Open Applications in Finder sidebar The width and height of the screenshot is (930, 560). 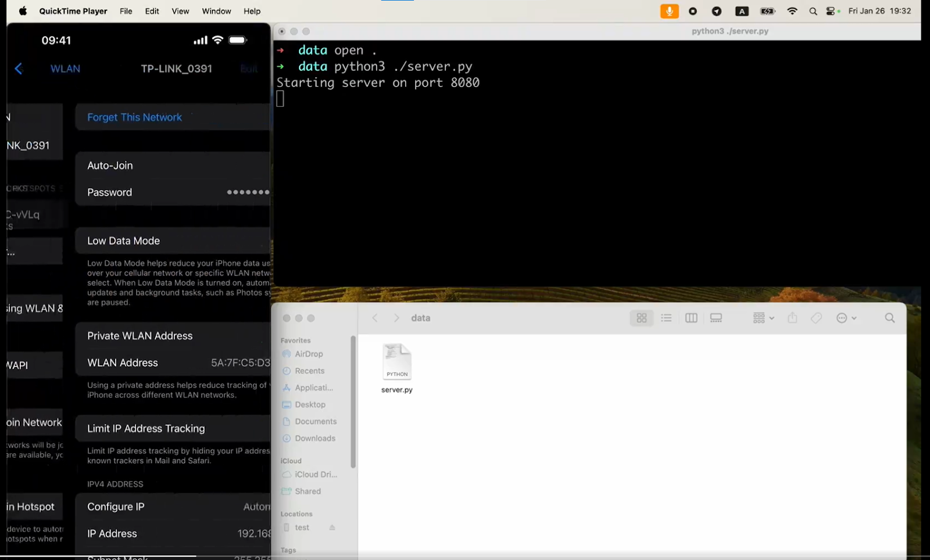[x=313, y=387]
